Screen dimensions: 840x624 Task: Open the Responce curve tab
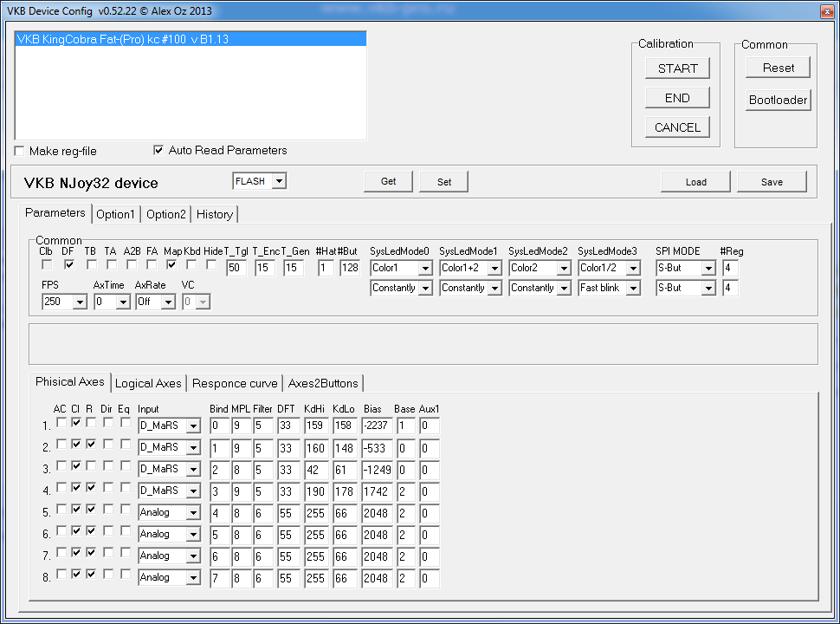click(235, 383)
